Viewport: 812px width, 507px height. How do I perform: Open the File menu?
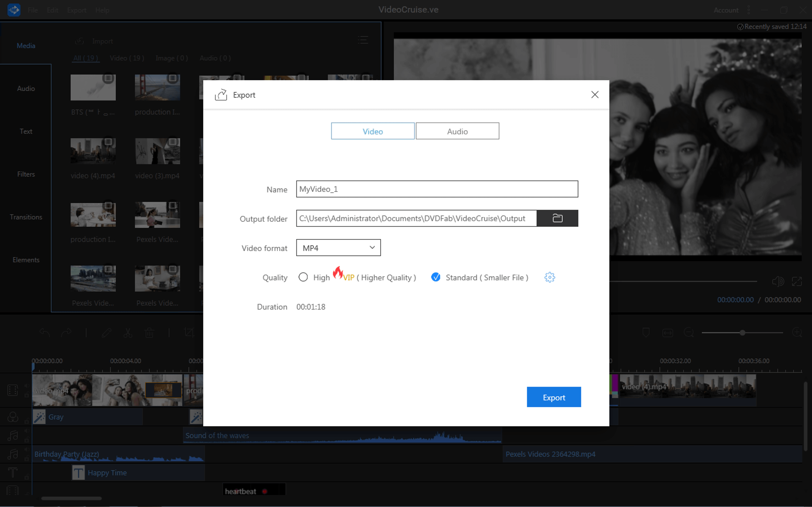[x=32, y=10]
